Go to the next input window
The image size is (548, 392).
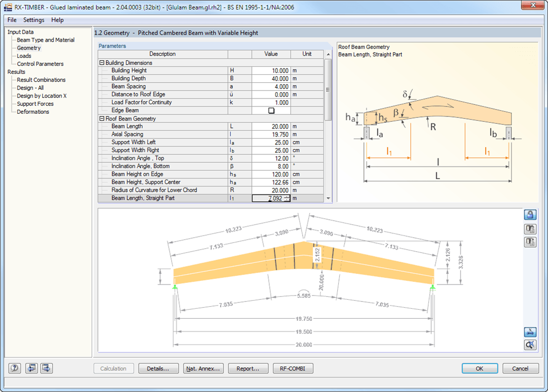[x=46, y=368]
